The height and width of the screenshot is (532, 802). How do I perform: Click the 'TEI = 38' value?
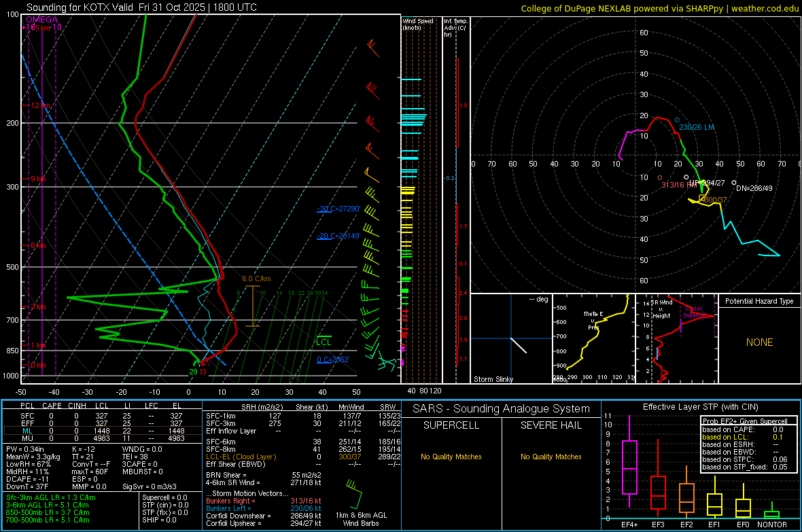pyautogui.click(x=135, y=457)
